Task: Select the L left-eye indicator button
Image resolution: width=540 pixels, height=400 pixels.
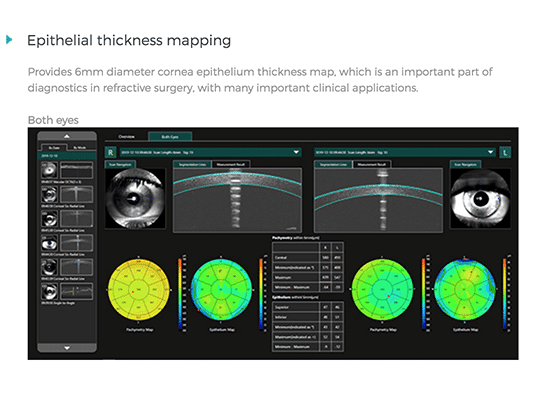Action: 505,152
